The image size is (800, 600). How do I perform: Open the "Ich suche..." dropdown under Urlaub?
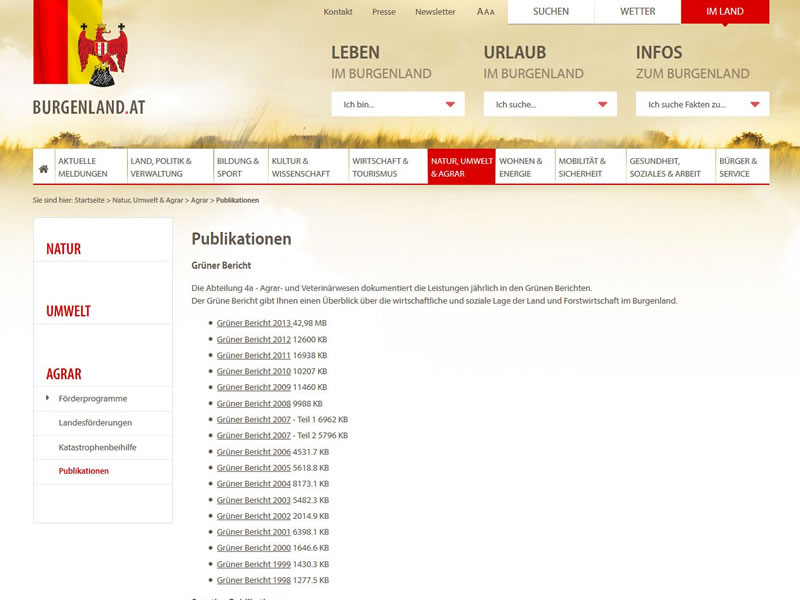click(549, 104)
